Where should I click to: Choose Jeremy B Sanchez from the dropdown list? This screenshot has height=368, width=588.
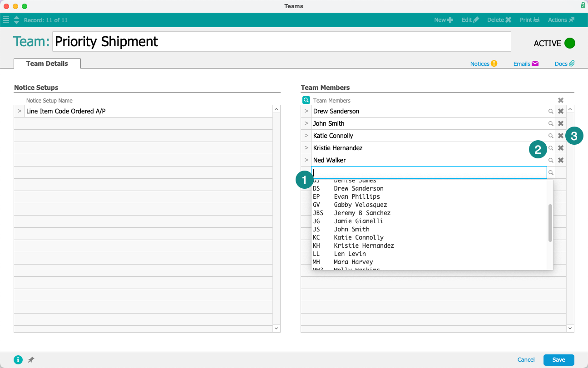point(429,213)
